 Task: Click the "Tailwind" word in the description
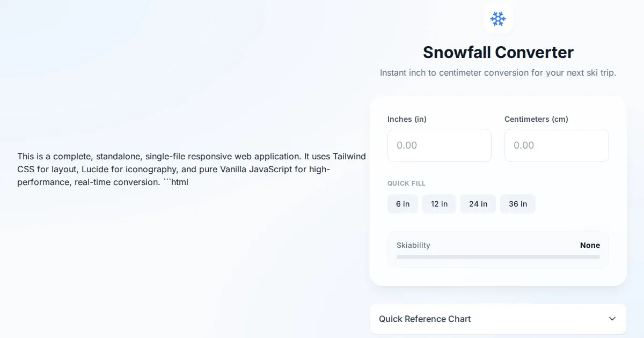pyautogui.click(x=349, y=156)
